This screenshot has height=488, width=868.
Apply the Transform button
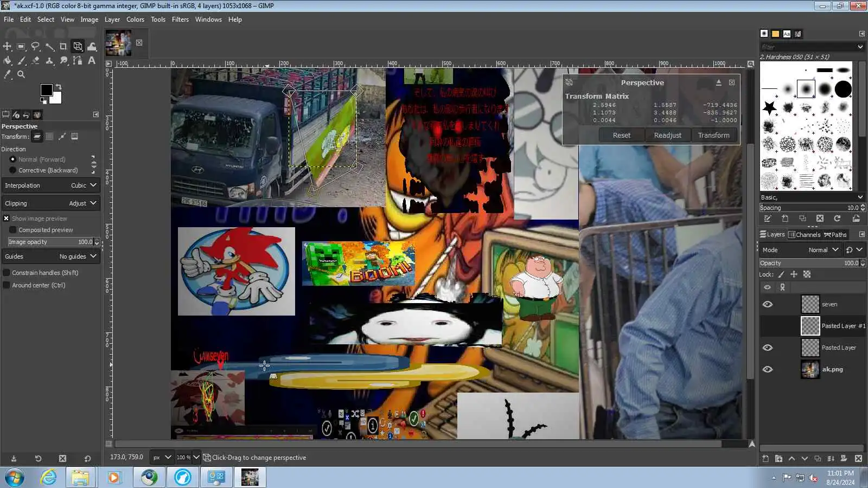[x=714, y=136]
